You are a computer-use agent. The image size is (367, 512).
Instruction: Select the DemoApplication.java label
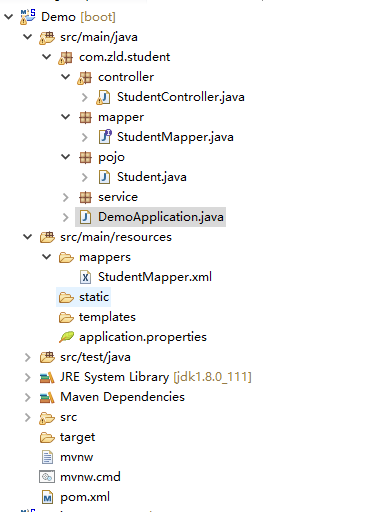click(161, 217)
